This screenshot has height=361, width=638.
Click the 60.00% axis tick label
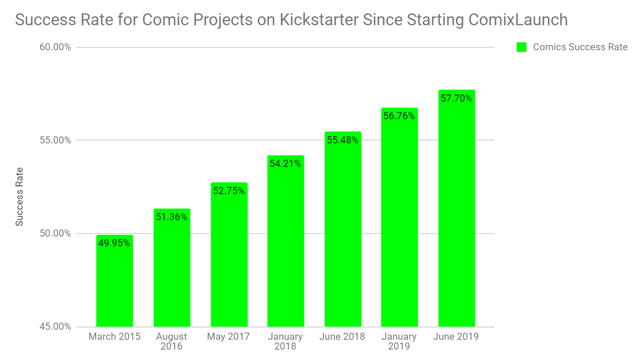[x=55, y=47]
